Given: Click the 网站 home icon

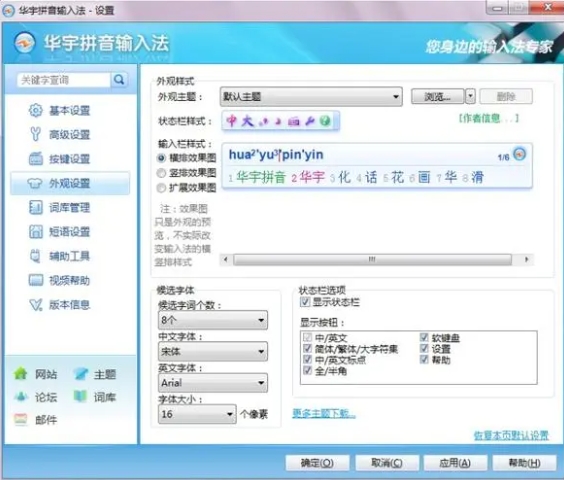Looking at the screenshot, I should pyautogui.click(x=21, y=373).
